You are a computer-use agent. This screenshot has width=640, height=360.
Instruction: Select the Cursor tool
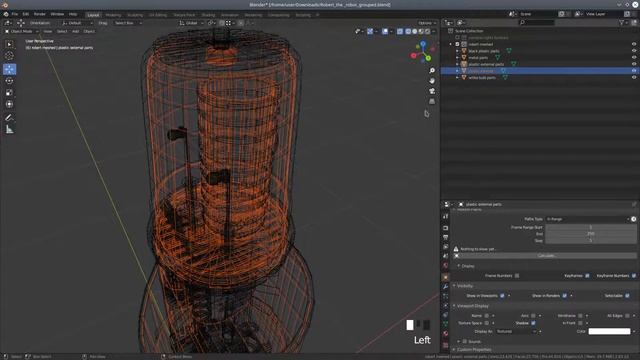tap(9, 56)
